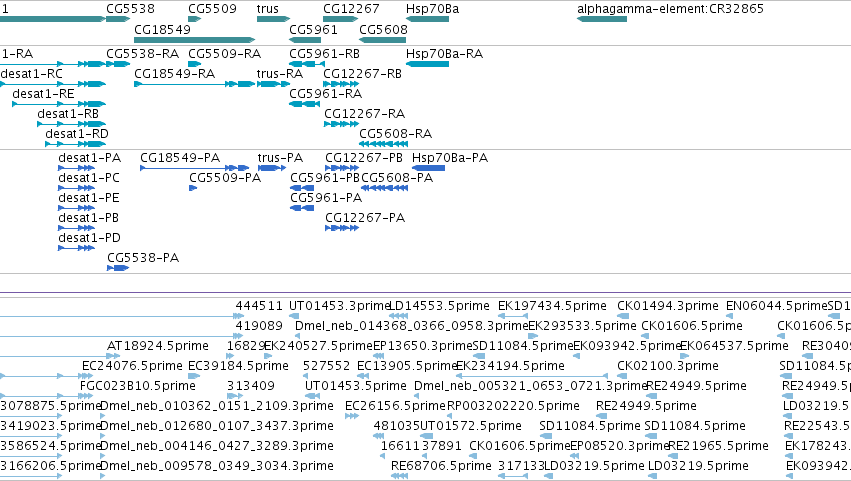Image resolution: width=851 pixels, height=481 pixels.
Task: Click protein desat1-PD label
Action: pos(90,238)
